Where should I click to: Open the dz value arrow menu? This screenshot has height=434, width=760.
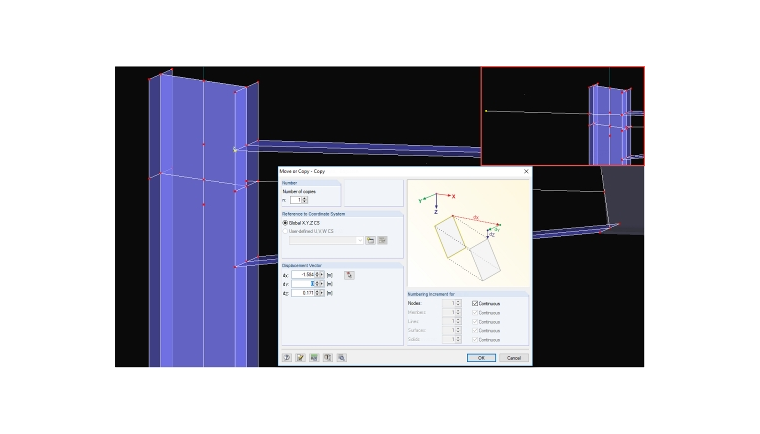coord(322,293)
